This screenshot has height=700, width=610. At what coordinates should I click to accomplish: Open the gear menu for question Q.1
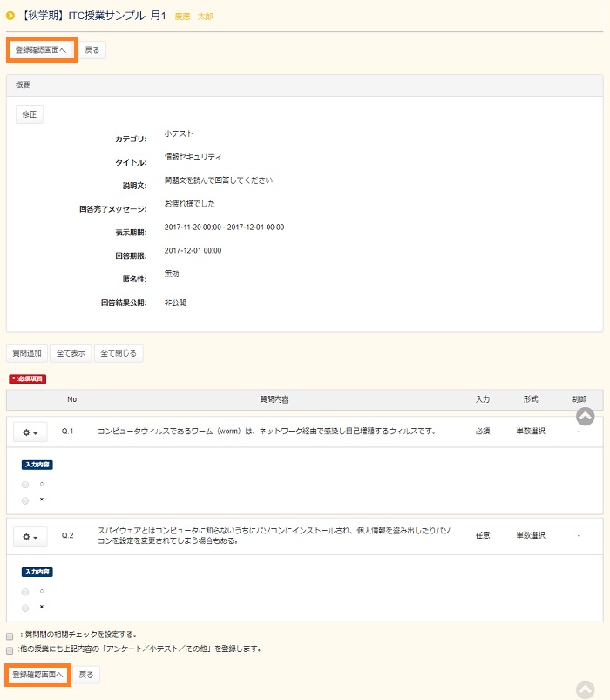click(x=30, y=432)
